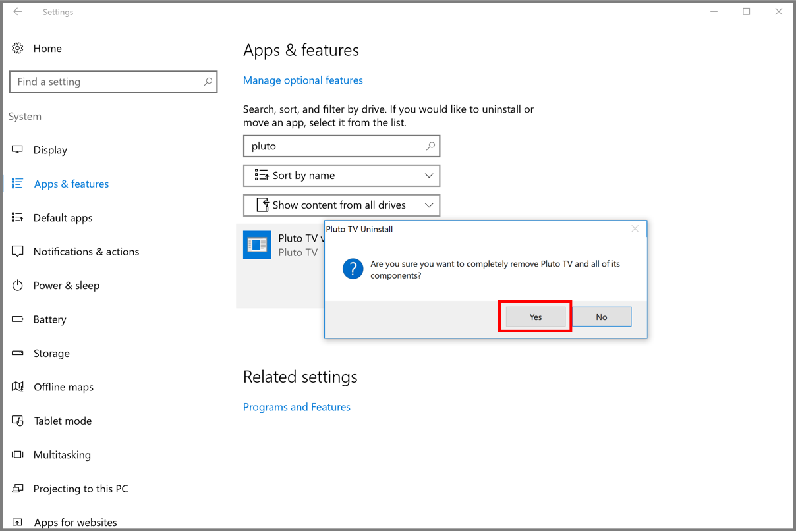Image resolution: width=796 pixels, height=532 pixels.
Task: Select Power & sleep in sidebar
Action: [x=67, y=286]
